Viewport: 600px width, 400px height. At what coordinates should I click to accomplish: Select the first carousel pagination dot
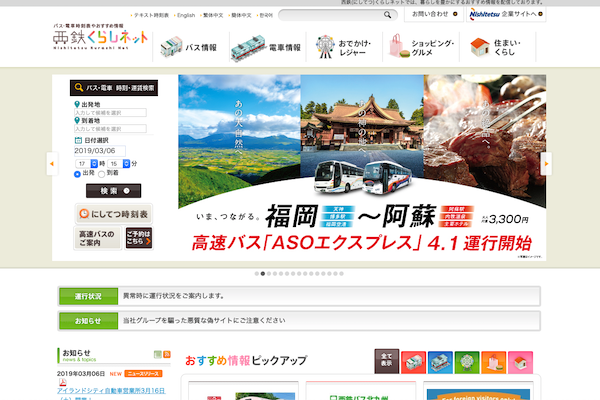256,274
